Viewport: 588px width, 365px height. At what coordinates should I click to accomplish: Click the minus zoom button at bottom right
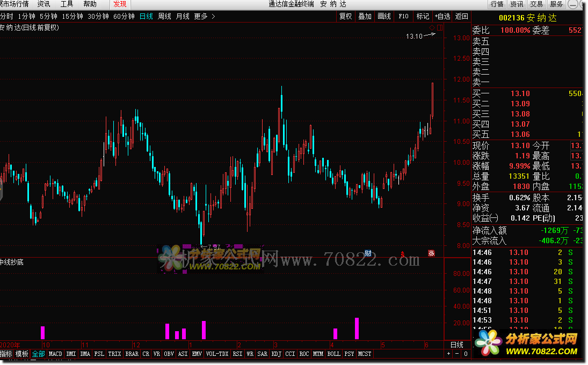click(x=457, y=354)
